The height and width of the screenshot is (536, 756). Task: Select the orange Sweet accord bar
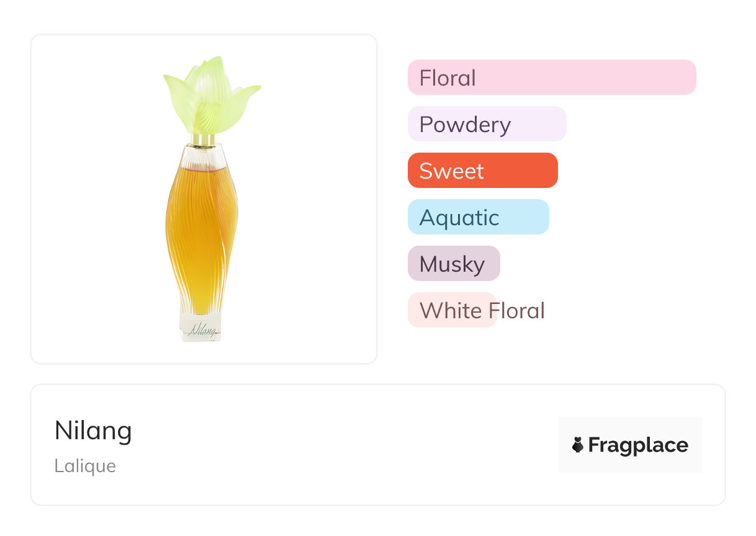pos(482,171)
